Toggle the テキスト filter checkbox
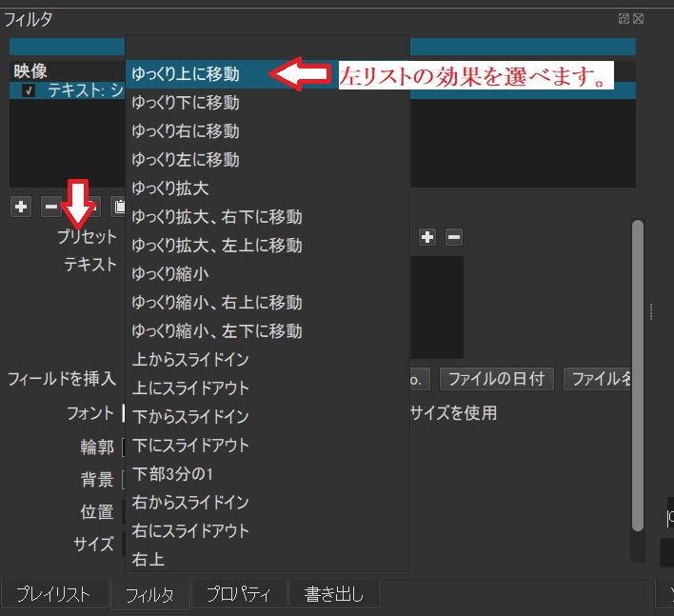 click(29, 90)
